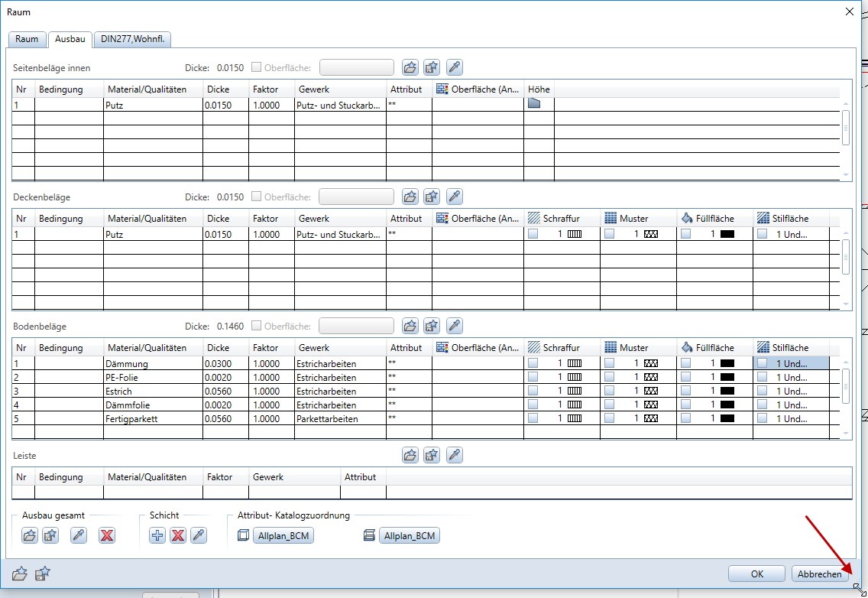Open Schraffur pattern of Dämmfolie row

575,405
